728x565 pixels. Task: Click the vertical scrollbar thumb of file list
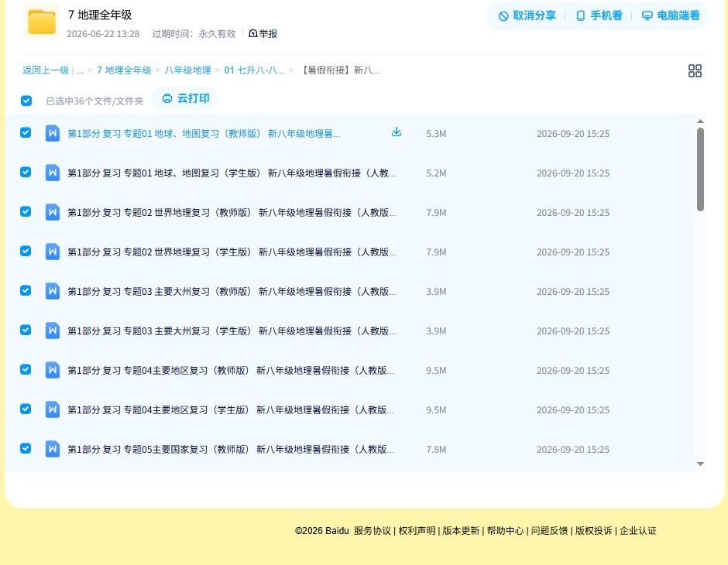point(700,169)
